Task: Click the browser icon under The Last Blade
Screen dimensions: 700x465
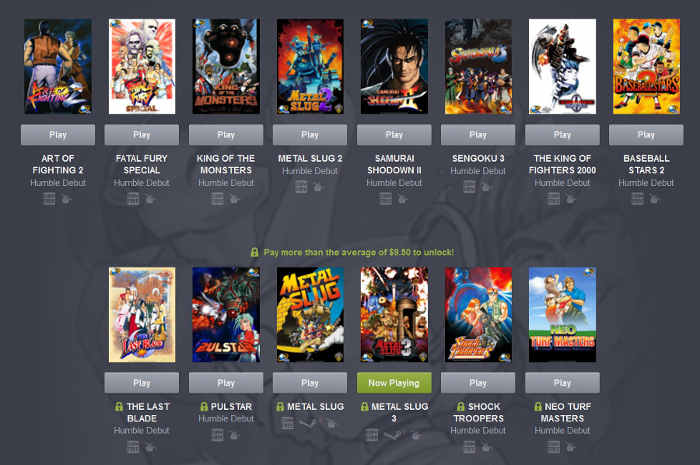Action: (x=133, y=447)
